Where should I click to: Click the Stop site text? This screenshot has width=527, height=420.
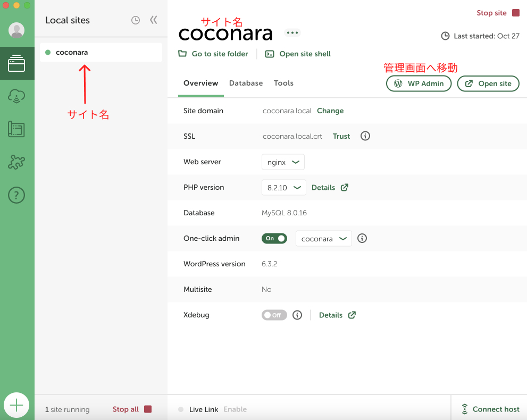(x=491, y=13)
